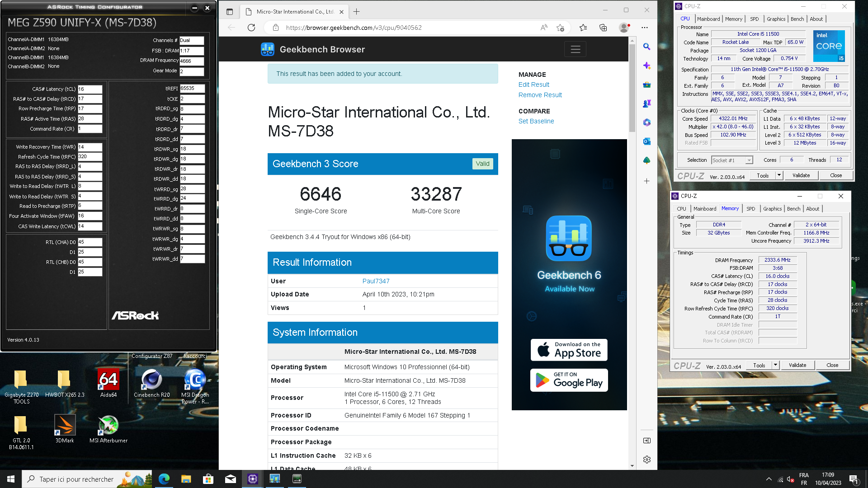Open File Explorer from the taskbar
868x488 pixels.
186,479
